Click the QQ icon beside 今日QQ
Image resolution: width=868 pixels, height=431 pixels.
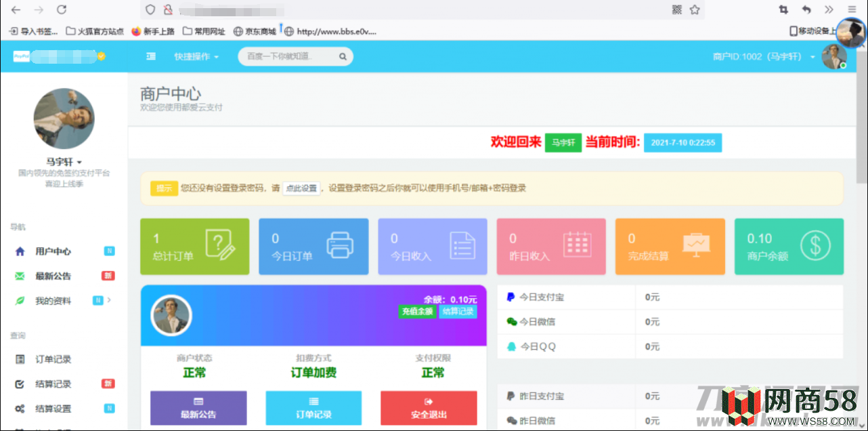(x=512, y=346)
